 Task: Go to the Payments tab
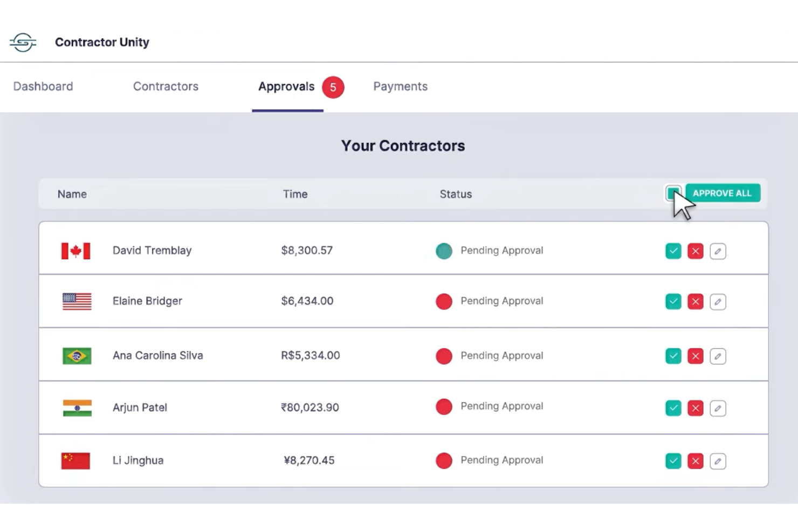(x=400, y=86)
